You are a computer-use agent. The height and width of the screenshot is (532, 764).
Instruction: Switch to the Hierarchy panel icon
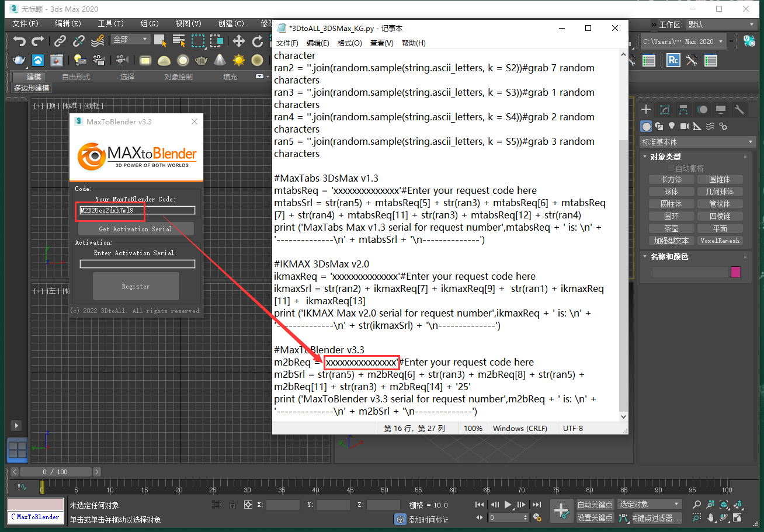pyautogui.click(x=683, y=110)
